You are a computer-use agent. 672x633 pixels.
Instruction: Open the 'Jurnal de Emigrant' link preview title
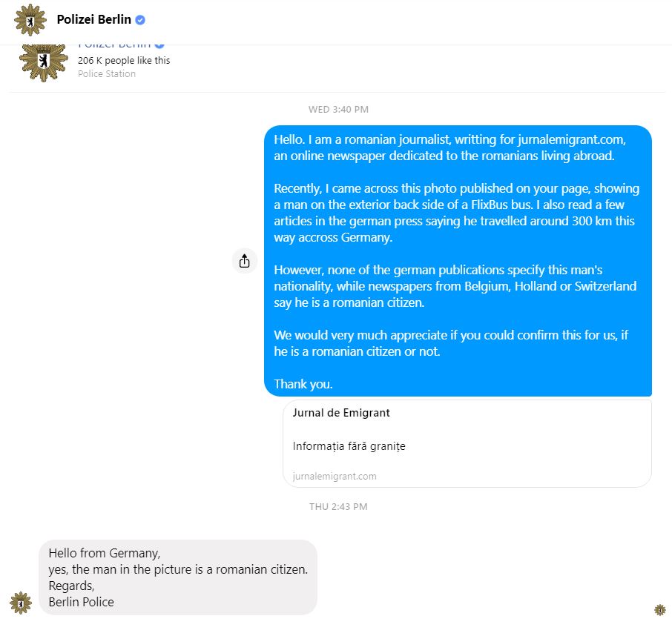[x=341, y=413]
